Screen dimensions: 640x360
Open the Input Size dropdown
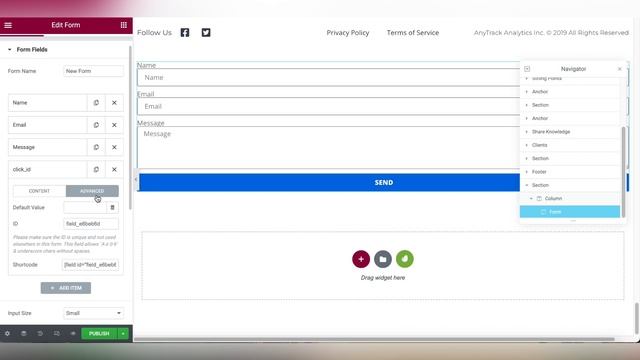click(x=93, y=313)
